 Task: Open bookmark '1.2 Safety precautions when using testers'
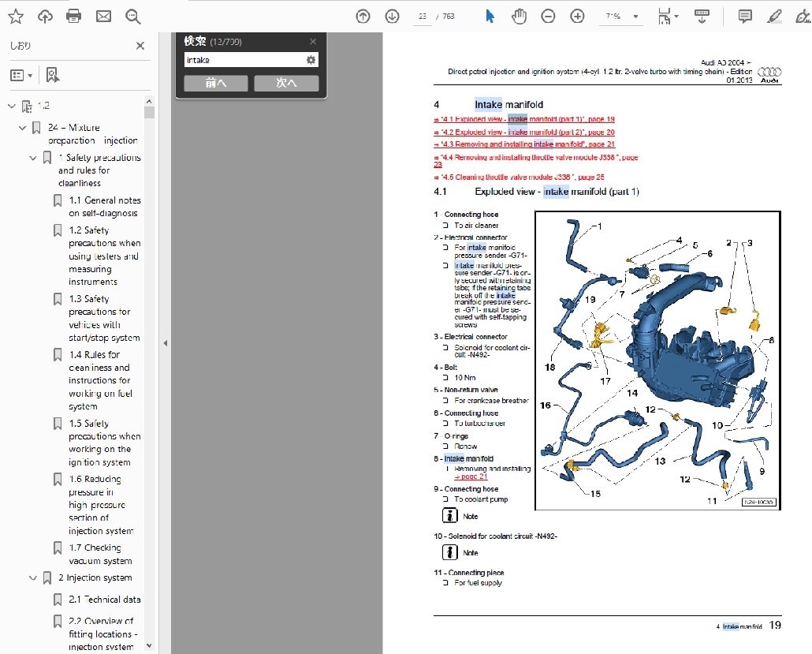(x=105, y=256)
